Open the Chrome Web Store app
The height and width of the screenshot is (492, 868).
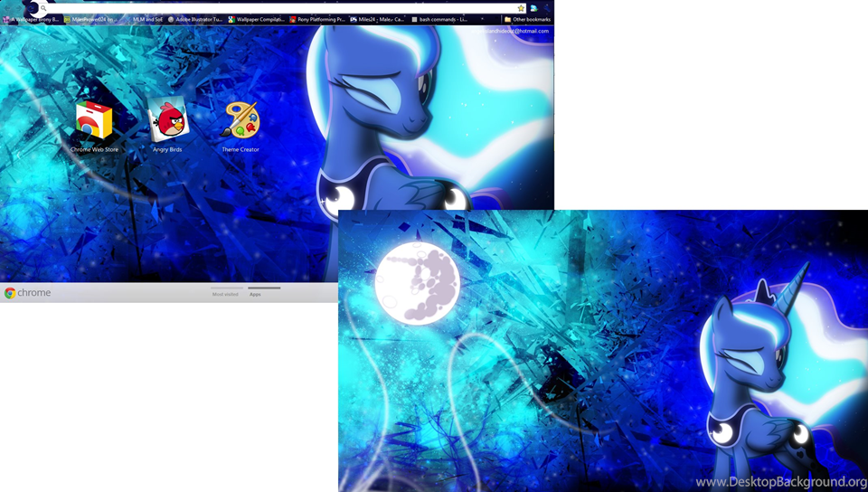click(94, 127)
